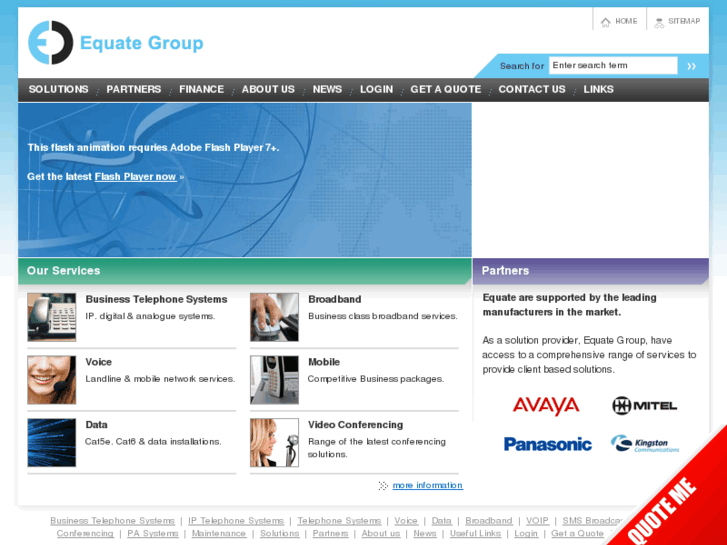Click the HOME link at top

coord(626,21)
